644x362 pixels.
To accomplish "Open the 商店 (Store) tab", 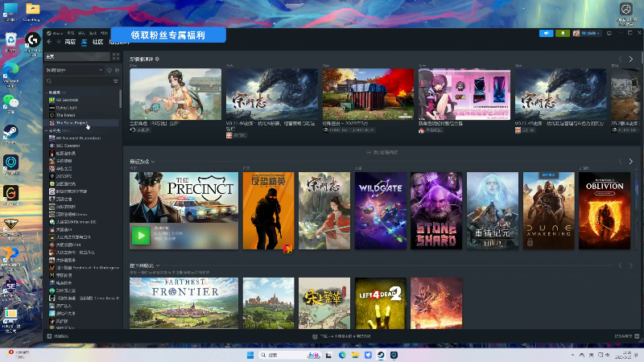I will (70, 42).
